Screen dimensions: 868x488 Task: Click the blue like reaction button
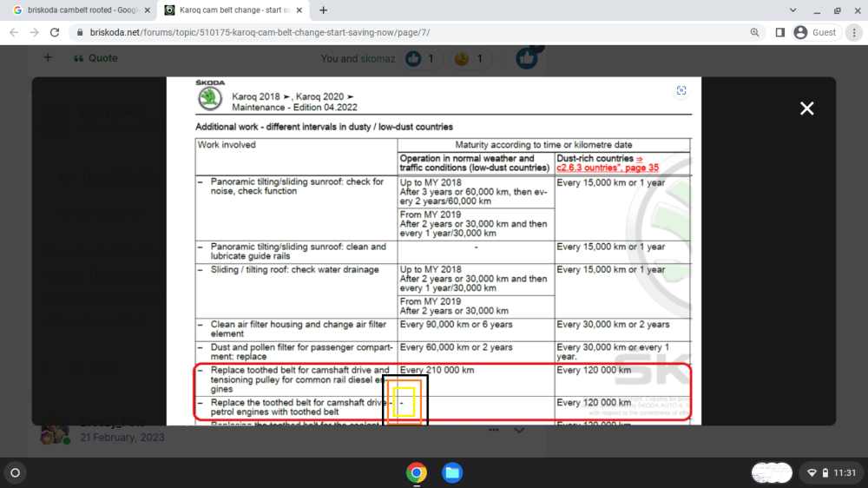[x=527, y=58]
